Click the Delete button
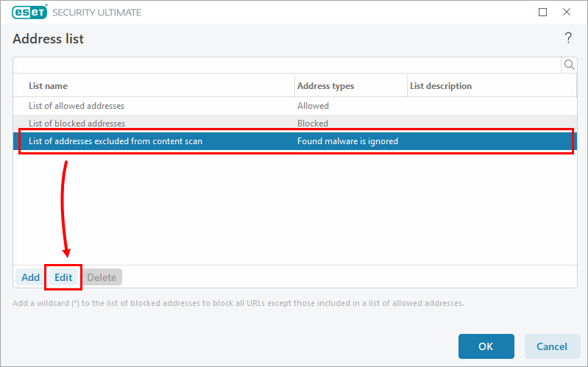 click(102, 277)
